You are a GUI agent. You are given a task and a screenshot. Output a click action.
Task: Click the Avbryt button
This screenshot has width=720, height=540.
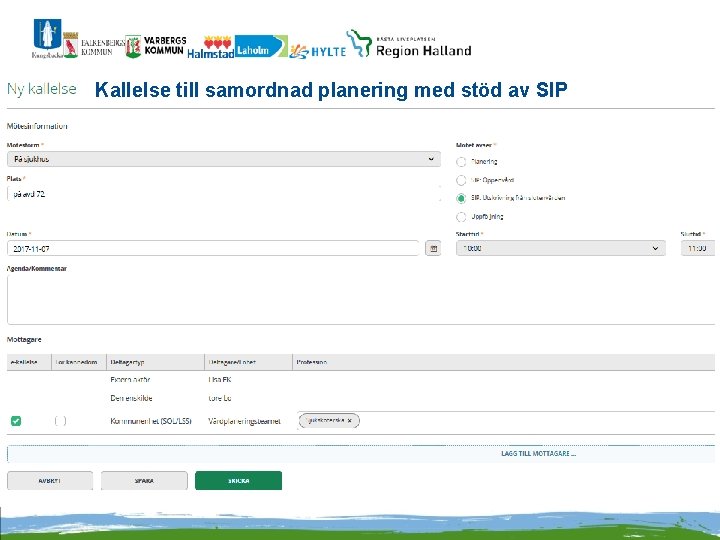[x=50, y=481]
